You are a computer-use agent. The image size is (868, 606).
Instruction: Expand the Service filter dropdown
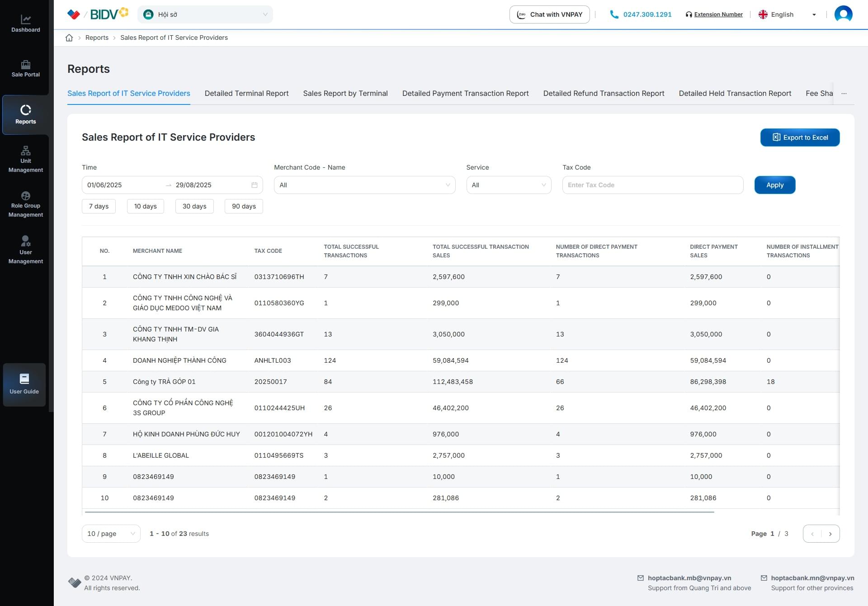[x=509, y=185]
